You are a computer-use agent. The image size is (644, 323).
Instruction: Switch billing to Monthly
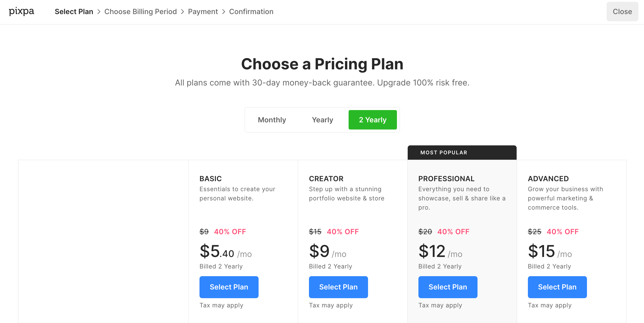click(272, 120)
